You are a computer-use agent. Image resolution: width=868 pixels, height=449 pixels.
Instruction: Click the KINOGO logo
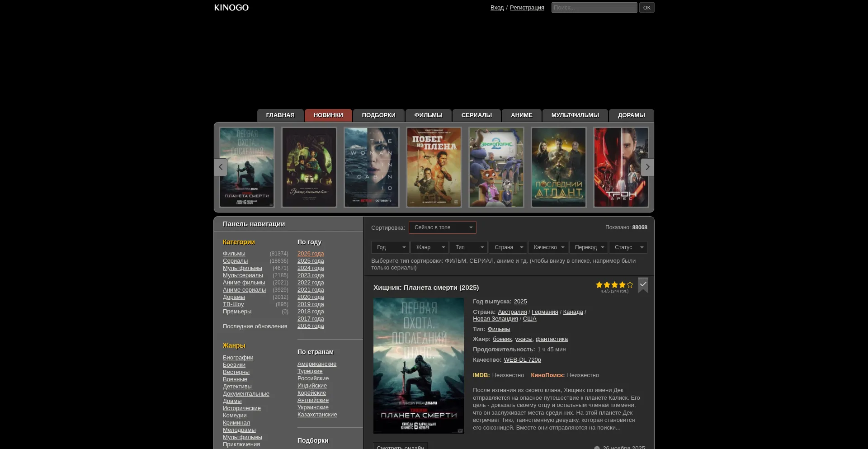231,8
